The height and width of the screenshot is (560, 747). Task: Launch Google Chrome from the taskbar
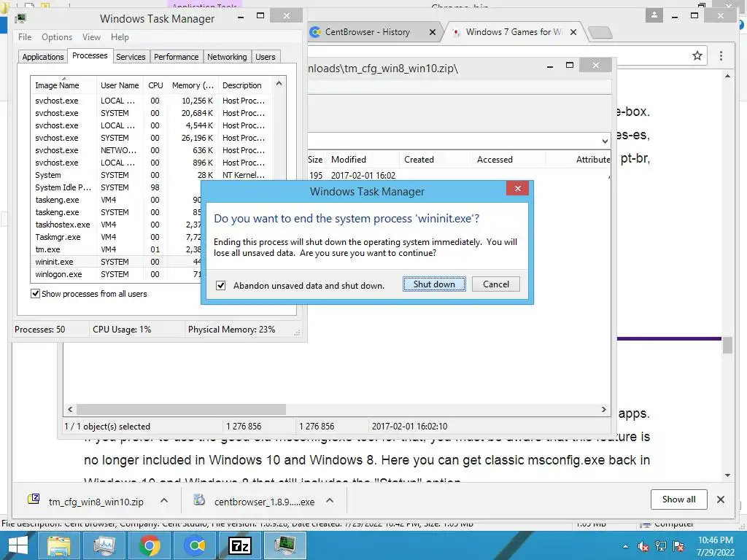tap(149, 545)
